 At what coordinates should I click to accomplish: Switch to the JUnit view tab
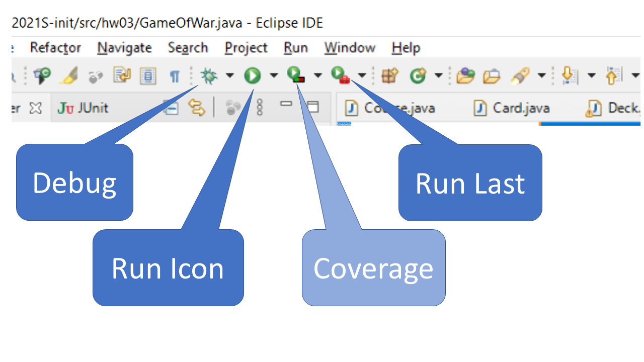click(83, 108)
